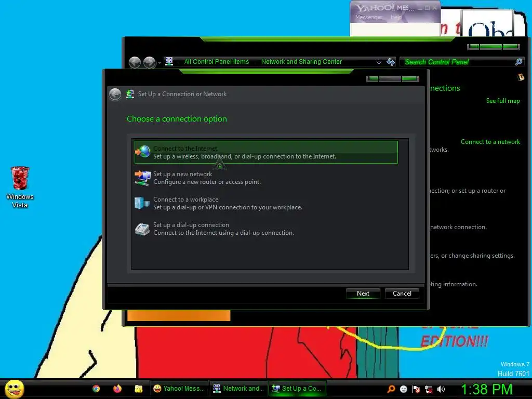Click Network and Sharing Center breadcrumb
The width and height of the screenshot is (532, 399).
(301, 62)
